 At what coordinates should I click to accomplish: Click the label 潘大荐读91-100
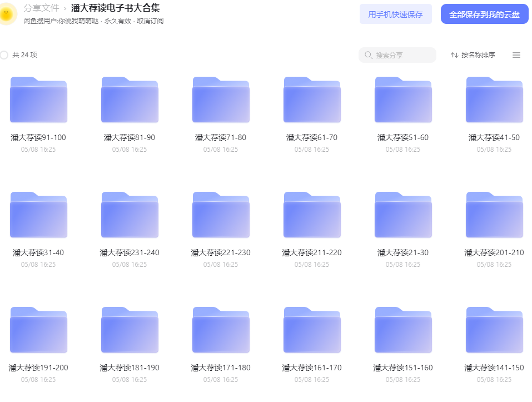tap(38, 137)
